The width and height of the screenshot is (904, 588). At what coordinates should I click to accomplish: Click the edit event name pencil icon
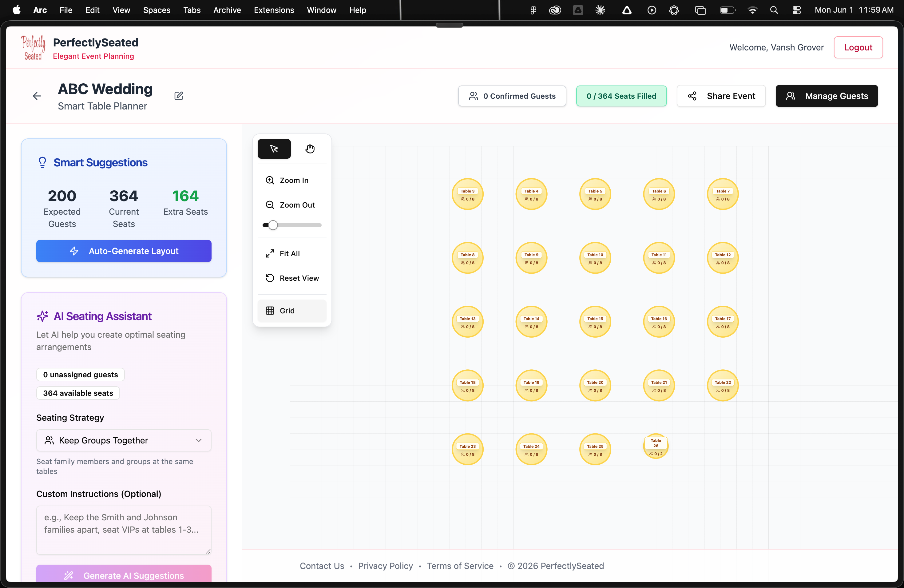coord(179,96)
